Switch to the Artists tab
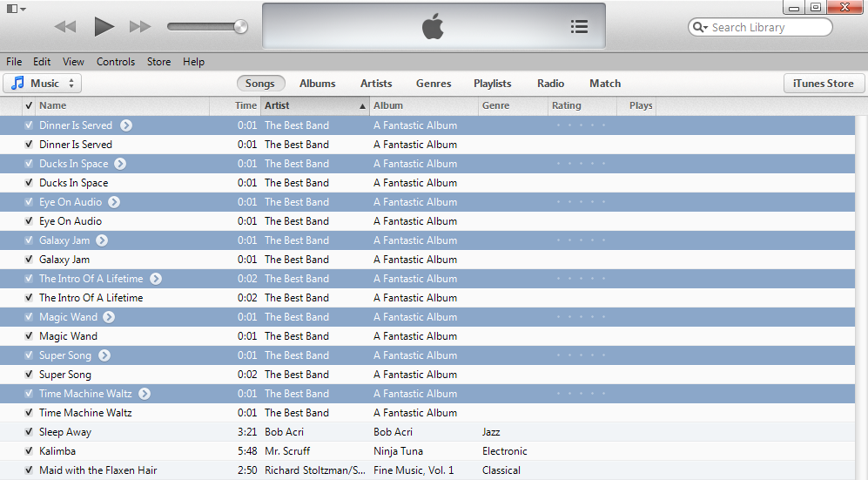 pos(376,83)
